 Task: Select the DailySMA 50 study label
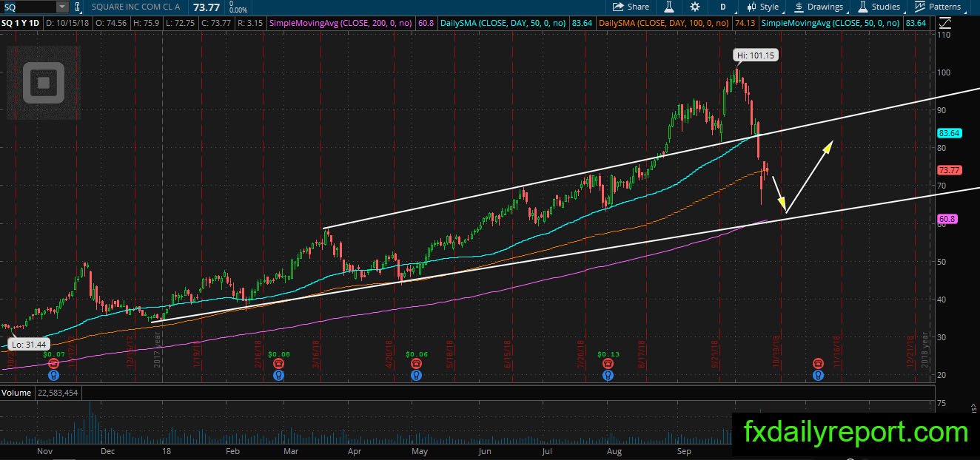click(503, 24)
